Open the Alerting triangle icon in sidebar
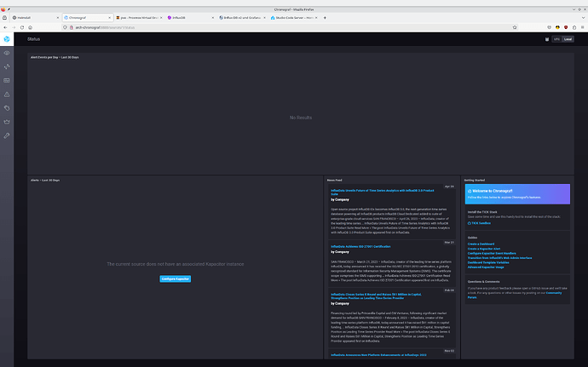Screen dimensions: 588x367 pyautogui.click(x=7, y=95)
